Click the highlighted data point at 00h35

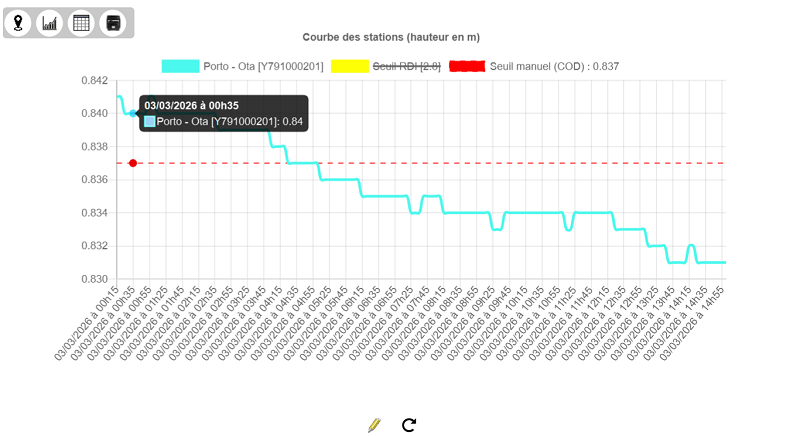133,113
